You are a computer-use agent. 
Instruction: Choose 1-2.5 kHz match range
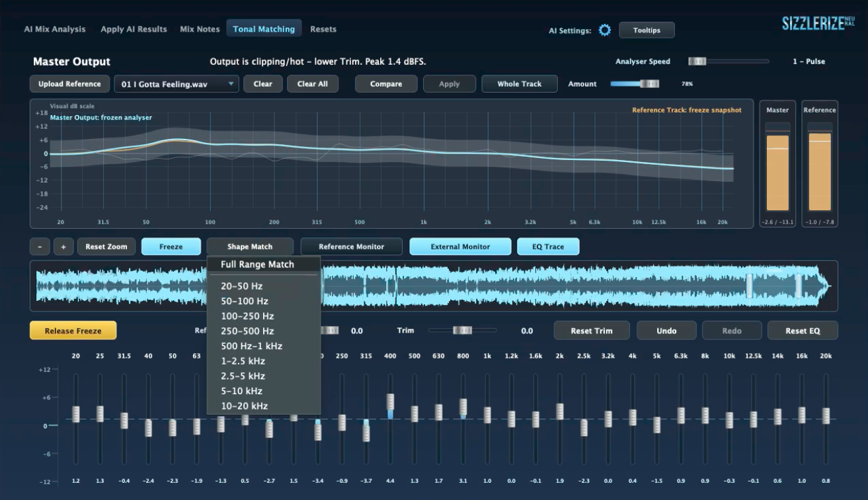[264, 361]
